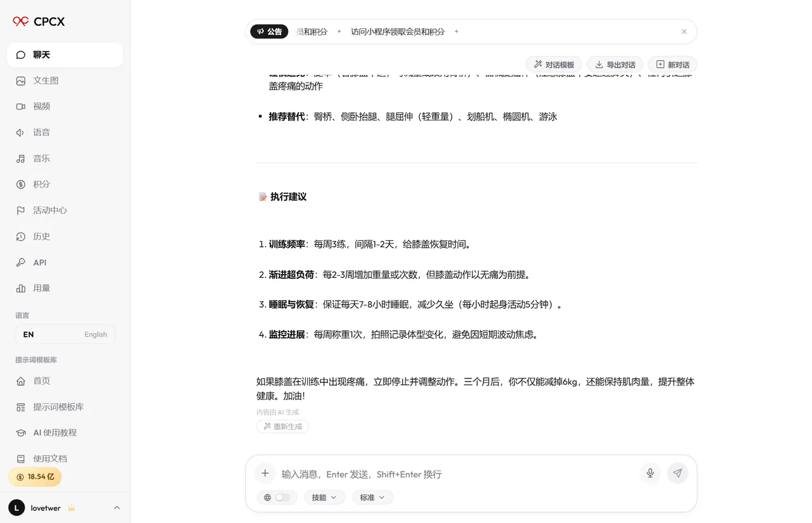Click the 执行建议 heading

coord(282,197)
